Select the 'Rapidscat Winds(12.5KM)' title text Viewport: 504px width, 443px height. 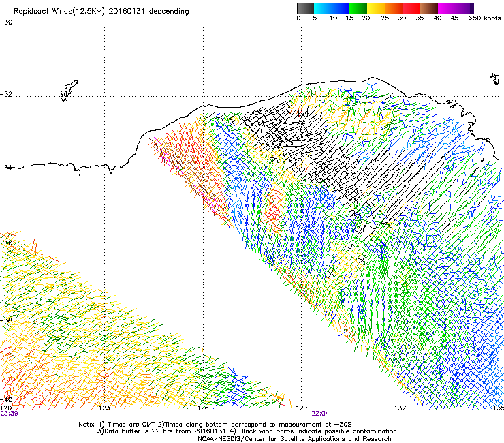[x=59, y=12]
